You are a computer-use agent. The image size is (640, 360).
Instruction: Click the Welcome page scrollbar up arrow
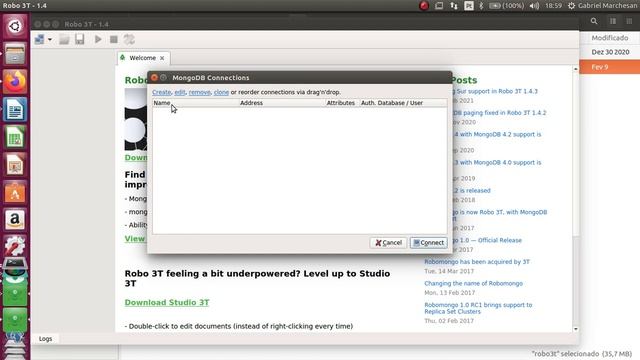[576, 69]
